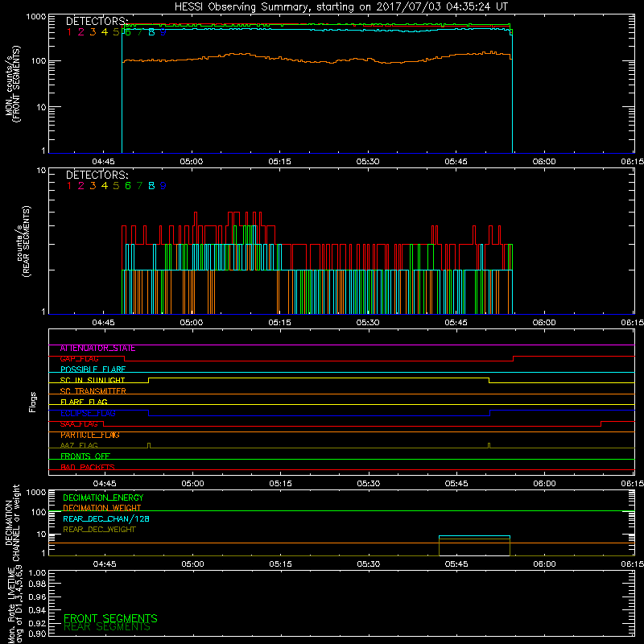
Task: Click '0.94' tick on the livetime y-axis
Action: tap(37, 610)
